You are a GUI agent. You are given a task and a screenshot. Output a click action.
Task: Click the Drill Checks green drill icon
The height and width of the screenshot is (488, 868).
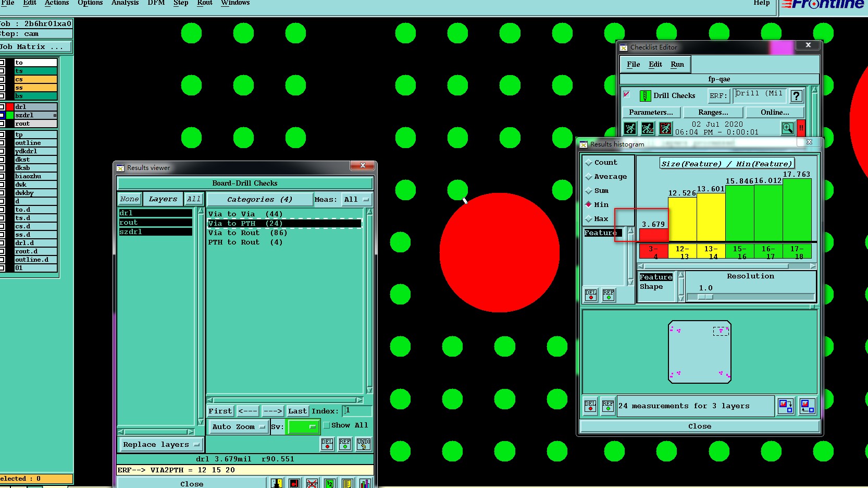(645, 96)
